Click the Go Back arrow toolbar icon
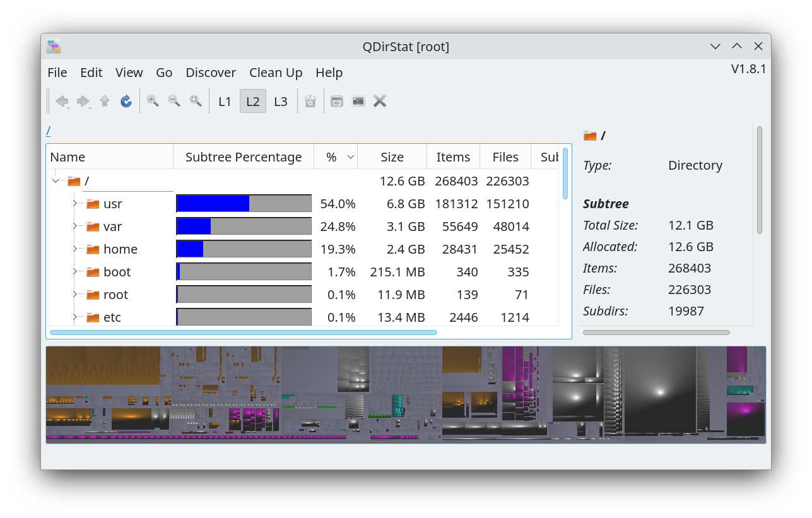Image resolution: width=812 pixels, height=518 pixels. [61, 101]
